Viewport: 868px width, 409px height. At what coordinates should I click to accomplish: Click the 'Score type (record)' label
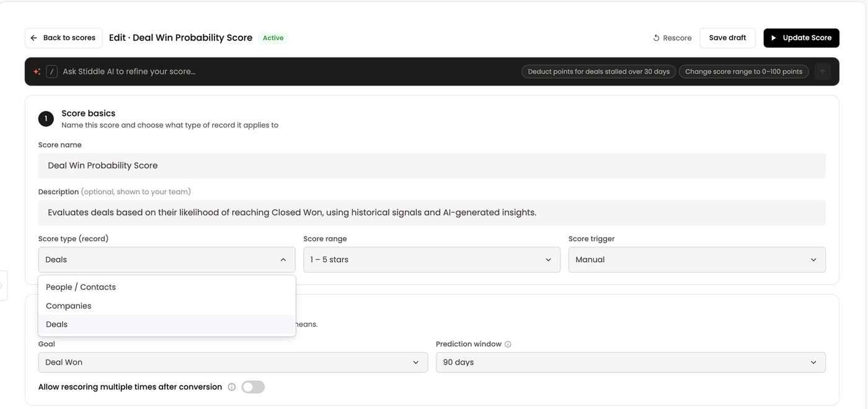(x=73, y=239)
